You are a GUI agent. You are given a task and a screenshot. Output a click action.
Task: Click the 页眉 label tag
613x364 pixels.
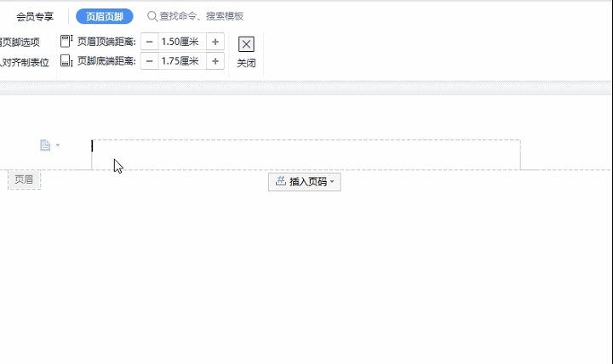pos(24,179)
